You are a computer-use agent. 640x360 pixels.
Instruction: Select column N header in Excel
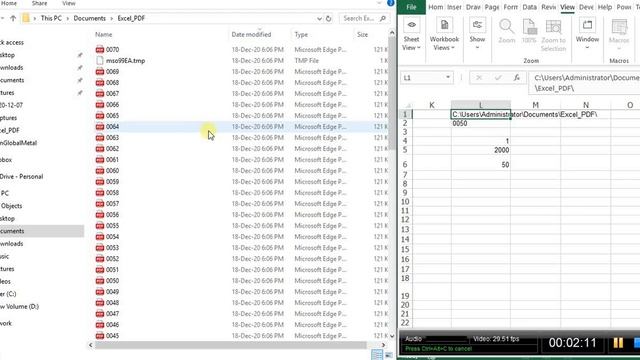click(586, 105)
